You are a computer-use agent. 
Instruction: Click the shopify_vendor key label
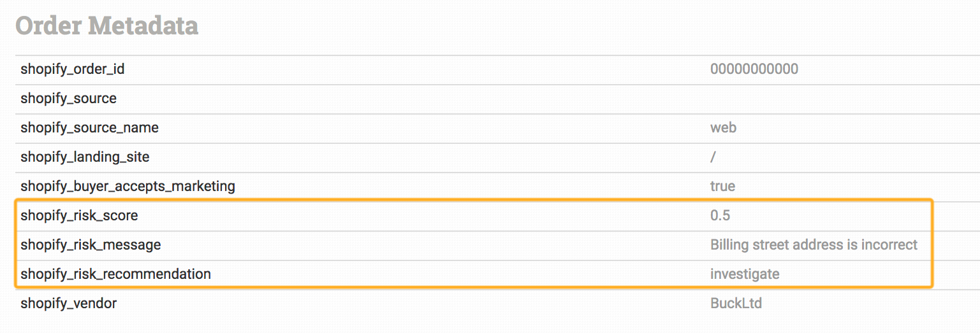[x=68, y=304]
